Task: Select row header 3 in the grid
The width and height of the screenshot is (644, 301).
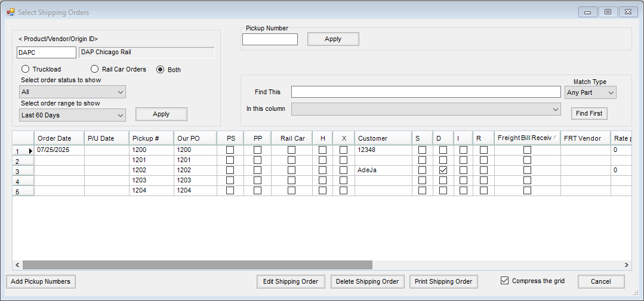Action: 23,171
